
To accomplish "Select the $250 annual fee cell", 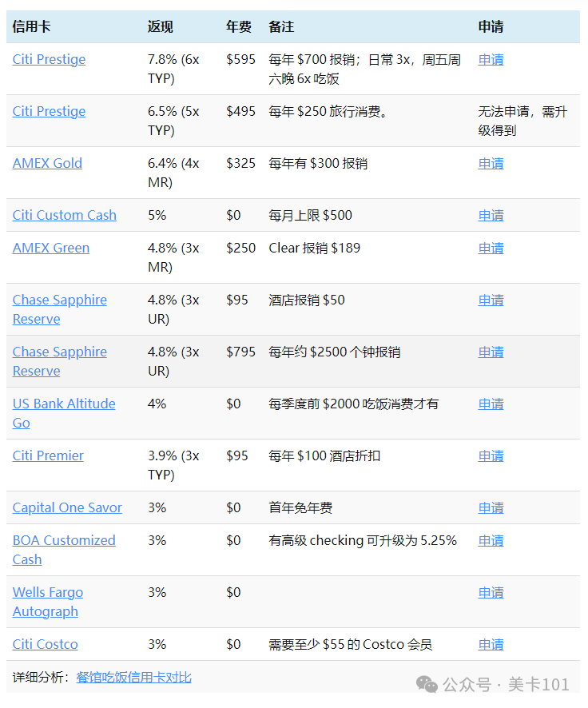I will 241,248.
